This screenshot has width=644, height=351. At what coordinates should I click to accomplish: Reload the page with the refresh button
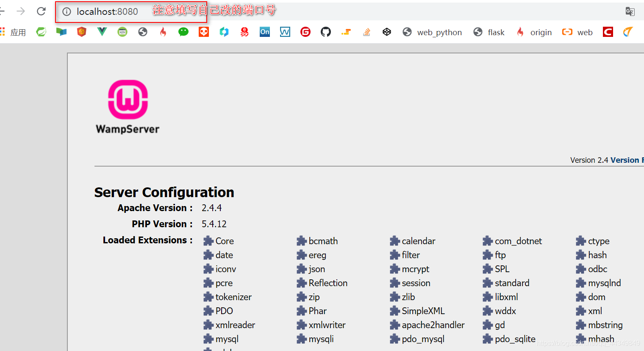tap(41, 11)
